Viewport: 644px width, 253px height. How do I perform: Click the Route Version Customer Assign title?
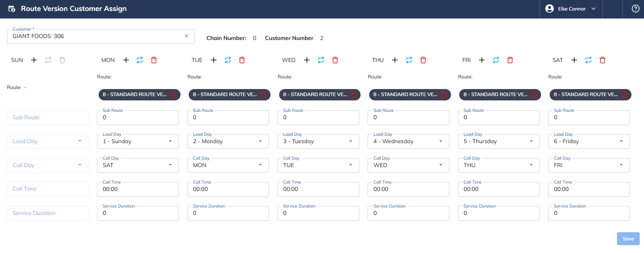coord(74,9)
